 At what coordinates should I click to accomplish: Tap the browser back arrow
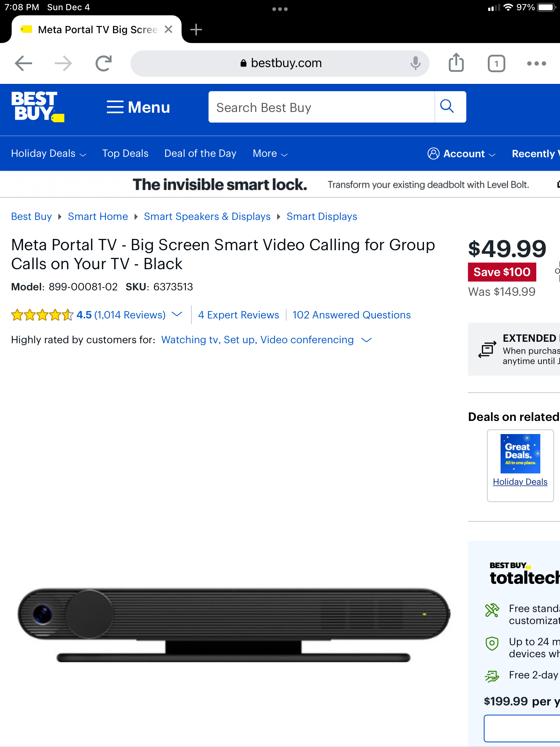point(24,63)
